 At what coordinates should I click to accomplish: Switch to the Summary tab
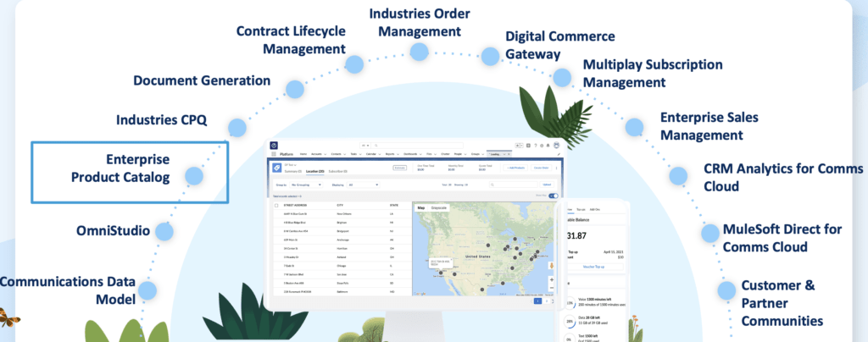[291, 171]
